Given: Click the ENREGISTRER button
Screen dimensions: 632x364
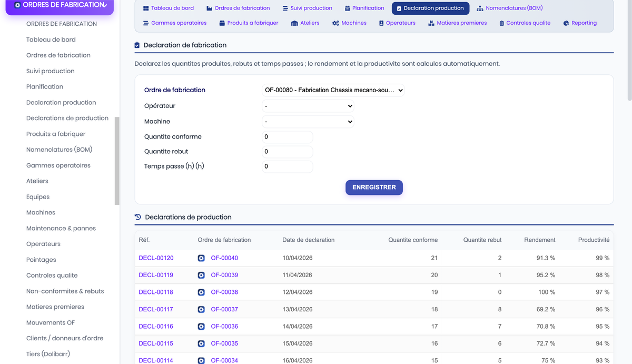Looking at the screenshot, I should coord(374,188).
